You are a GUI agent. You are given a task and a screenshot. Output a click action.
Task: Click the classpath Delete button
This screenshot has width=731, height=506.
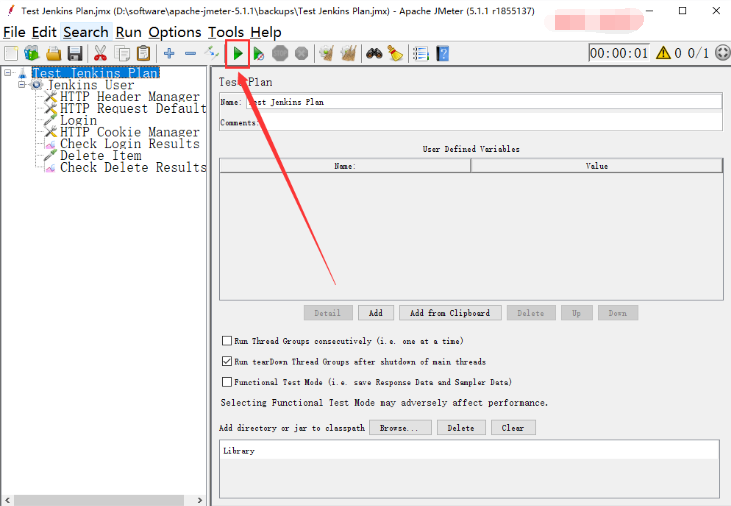[x=461, y=428]
